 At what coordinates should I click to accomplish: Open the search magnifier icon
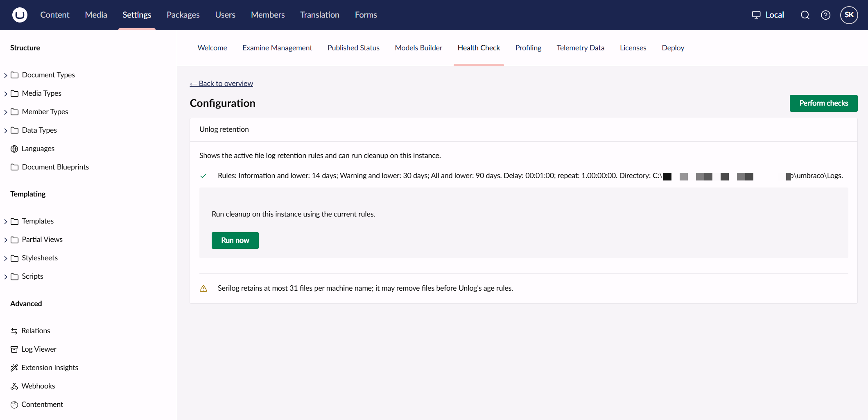[805, 15]
